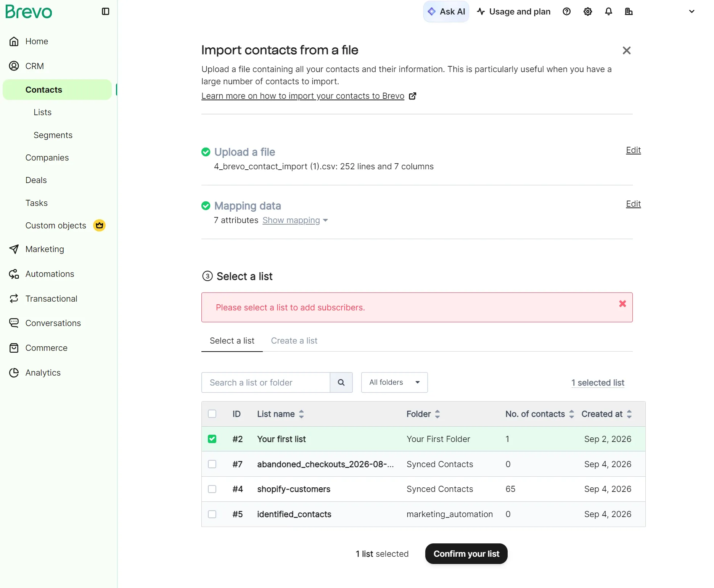Dismiss the red error alert

[622, 304]
